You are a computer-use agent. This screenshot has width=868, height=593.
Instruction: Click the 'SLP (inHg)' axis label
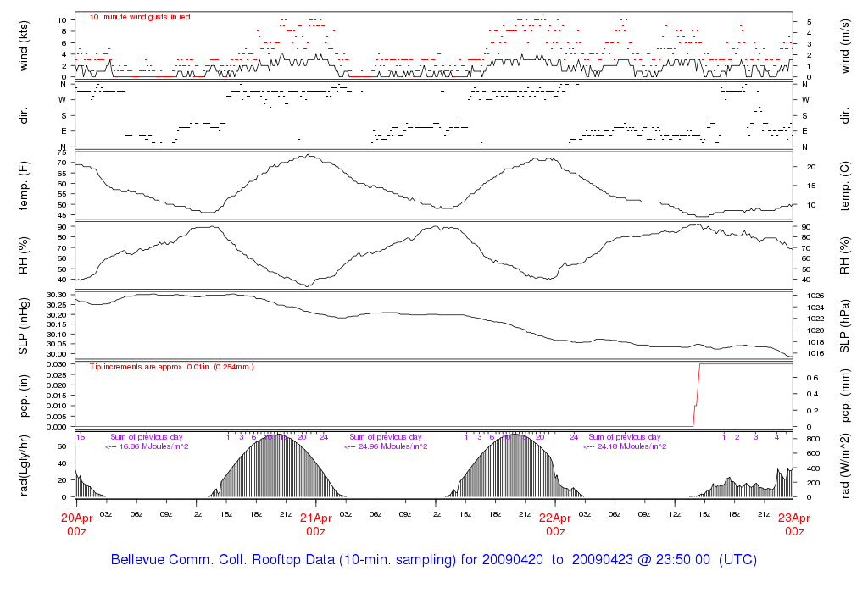tap(23, 326)
